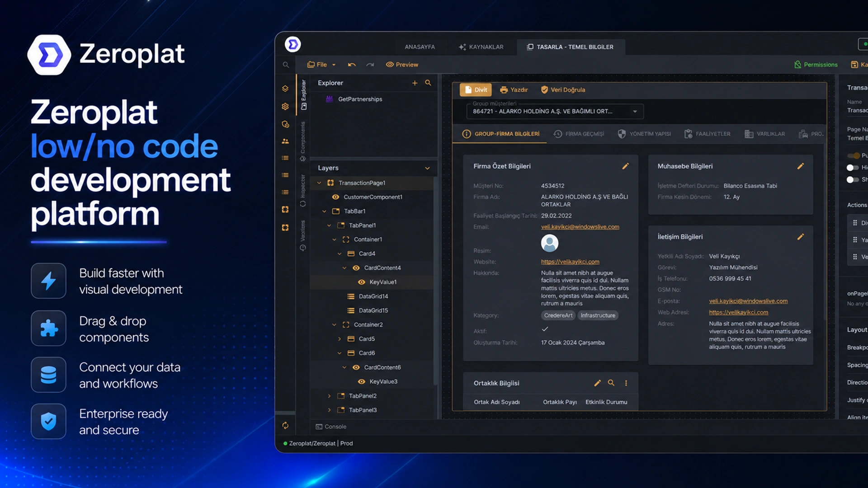Collapse the TabPanel1 tree node
This screenshot has width=868, height=488.
click(x=329, y=225)
